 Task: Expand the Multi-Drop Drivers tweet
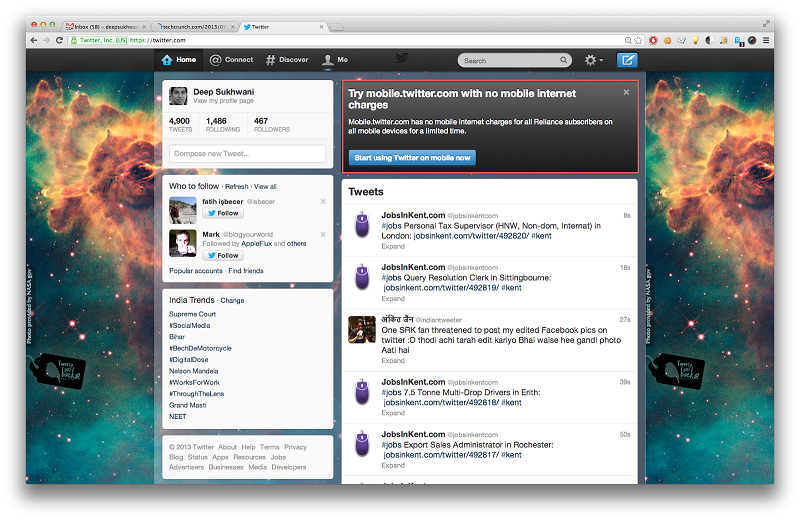coord(393,413)
